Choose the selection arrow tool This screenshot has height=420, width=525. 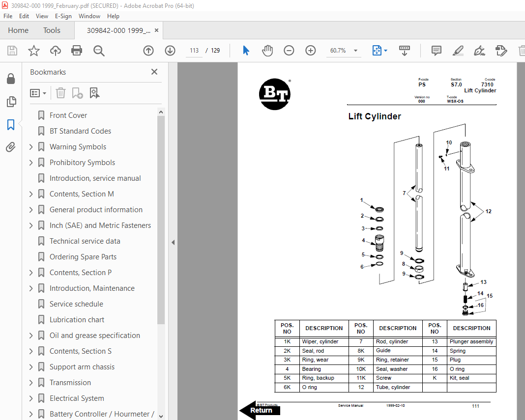click(246, 51)
